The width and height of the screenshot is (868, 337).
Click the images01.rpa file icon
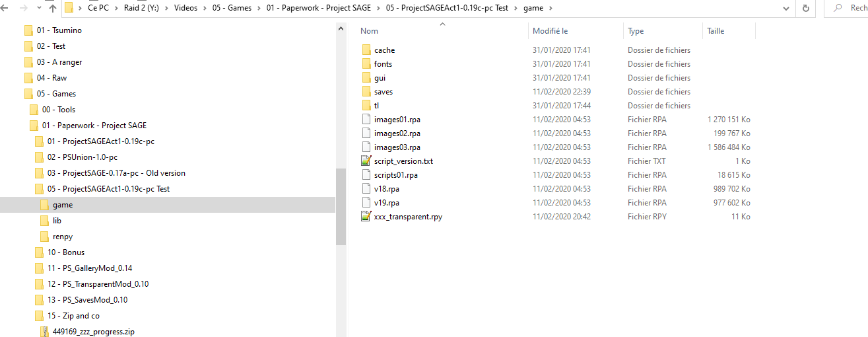366,120
